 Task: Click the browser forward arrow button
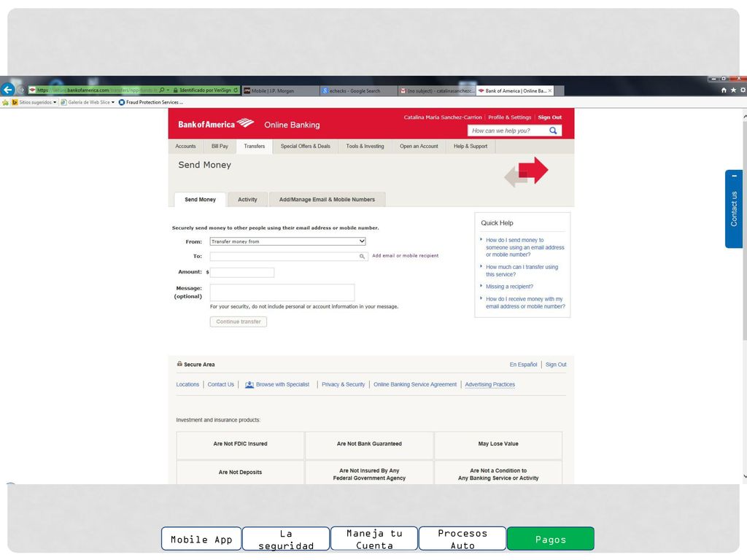[x=21, y=90]
